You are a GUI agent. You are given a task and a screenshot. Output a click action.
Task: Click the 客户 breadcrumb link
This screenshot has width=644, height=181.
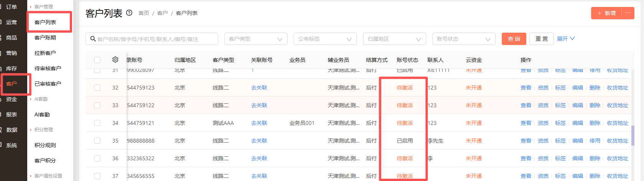click(x=163, y=13)
